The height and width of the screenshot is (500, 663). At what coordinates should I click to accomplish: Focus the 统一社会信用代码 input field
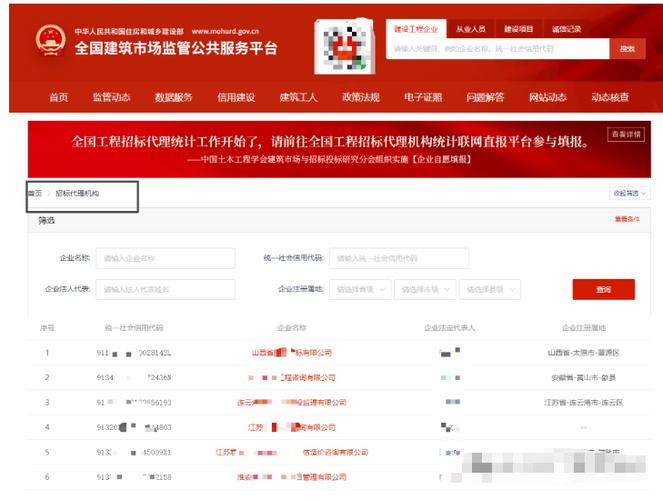point(399,258)
